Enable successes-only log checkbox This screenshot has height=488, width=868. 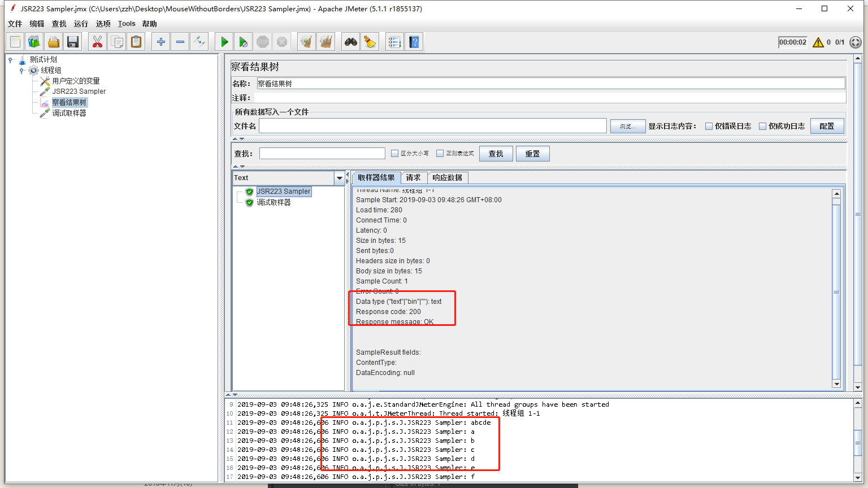(762, 126)
